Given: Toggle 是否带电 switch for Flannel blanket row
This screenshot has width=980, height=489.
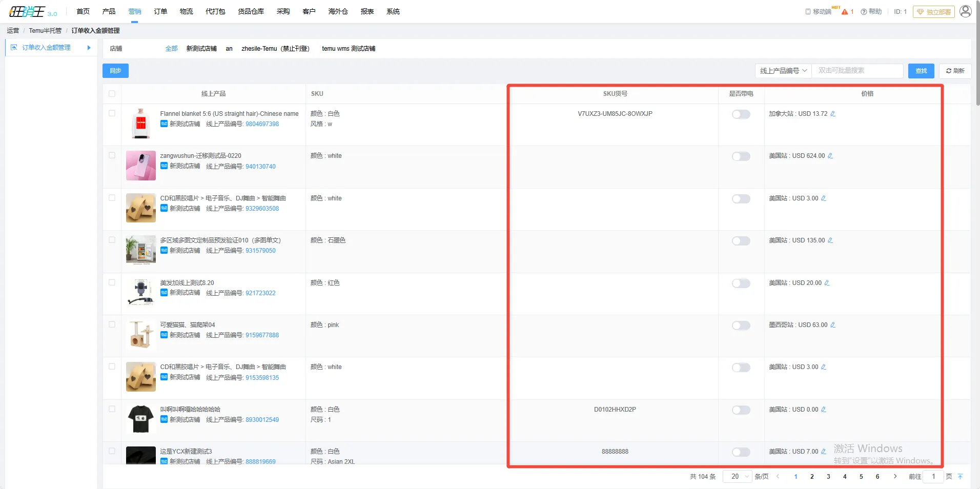Looking at the screenshot, I should 741,114.
